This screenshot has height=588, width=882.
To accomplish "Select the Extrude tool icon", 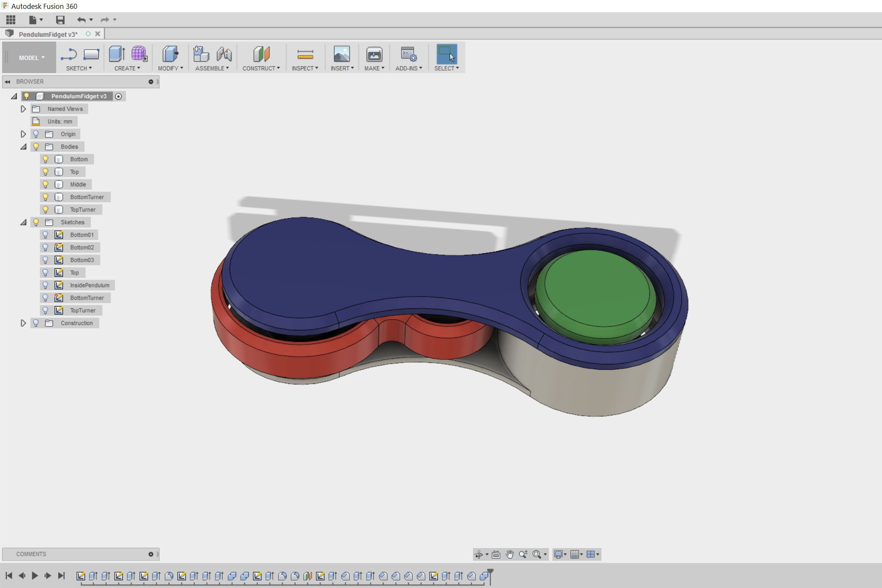I will pos(117,54).
